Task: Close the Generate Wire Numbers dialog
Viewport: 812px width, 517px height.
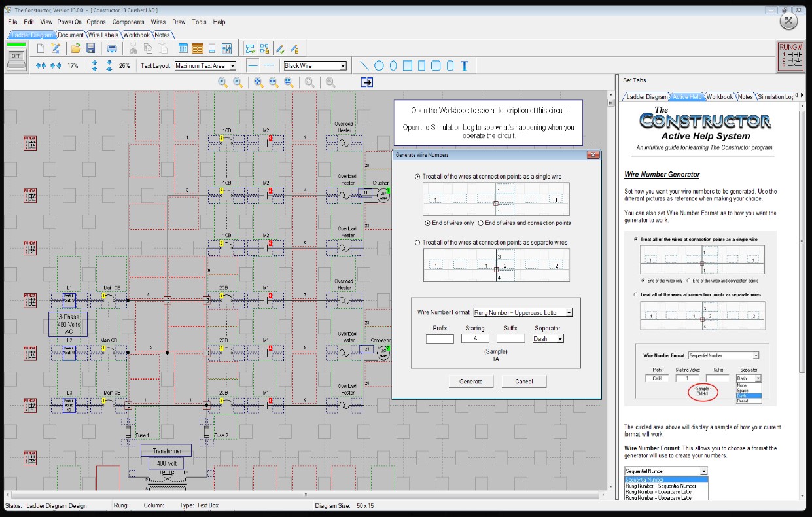Action: point(593,155)
